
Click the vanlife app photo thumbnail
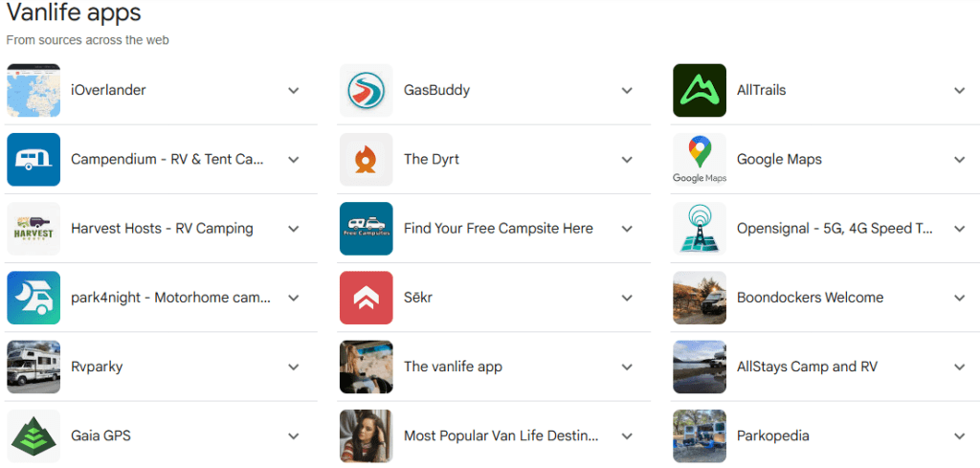(367, 368)
